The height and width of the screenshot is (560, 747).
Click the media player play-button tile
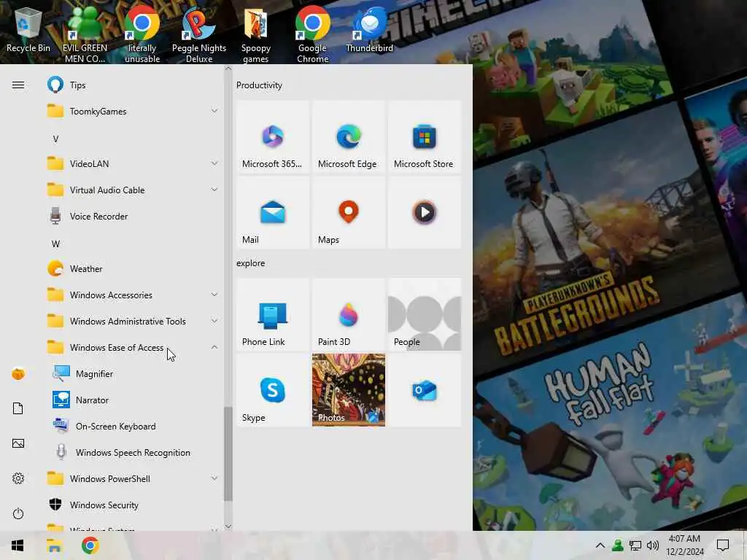tap(424, 213)
